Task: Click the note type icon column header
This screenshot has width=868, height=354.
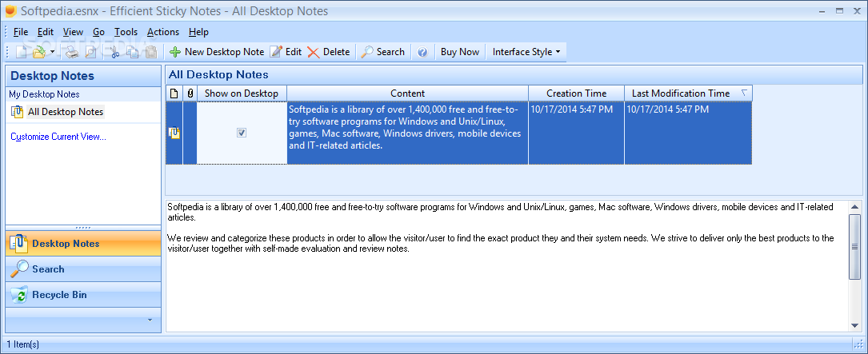Action: 174,93
